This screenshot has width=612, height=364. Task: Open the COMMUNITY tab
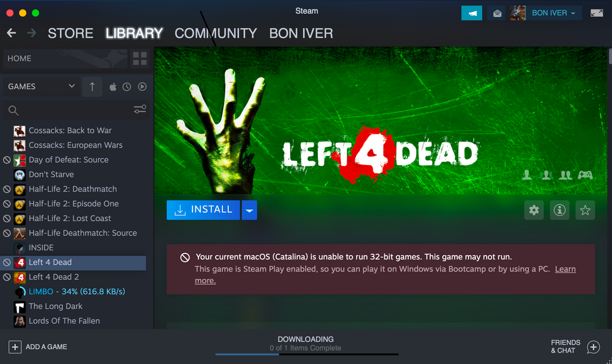tap(215, 33)
